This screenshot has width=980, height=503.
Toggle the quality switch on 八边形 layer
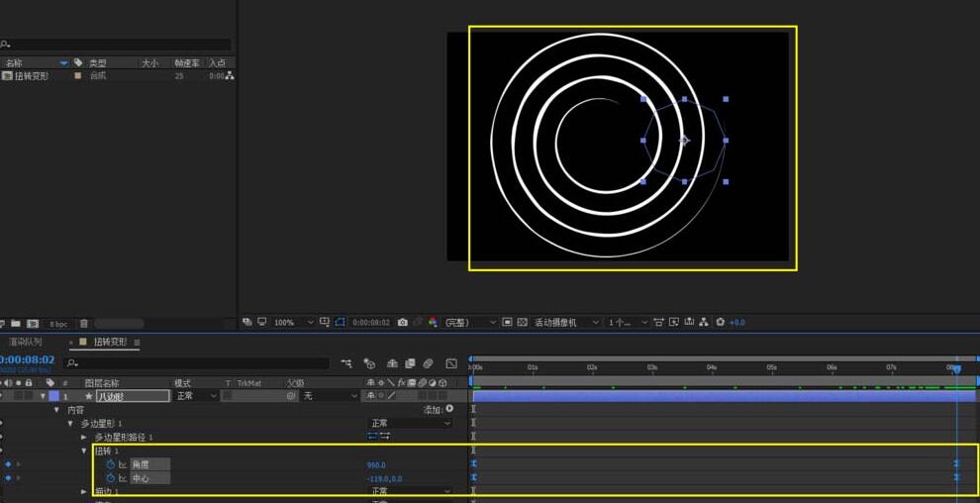click(x=391, y=396)
